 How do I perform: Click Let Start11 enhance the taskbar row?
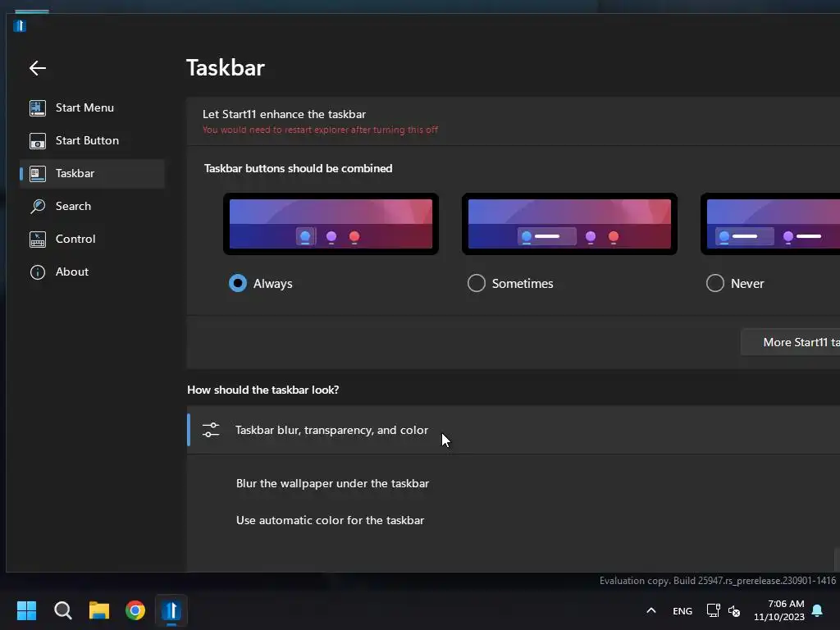(514, 121)
